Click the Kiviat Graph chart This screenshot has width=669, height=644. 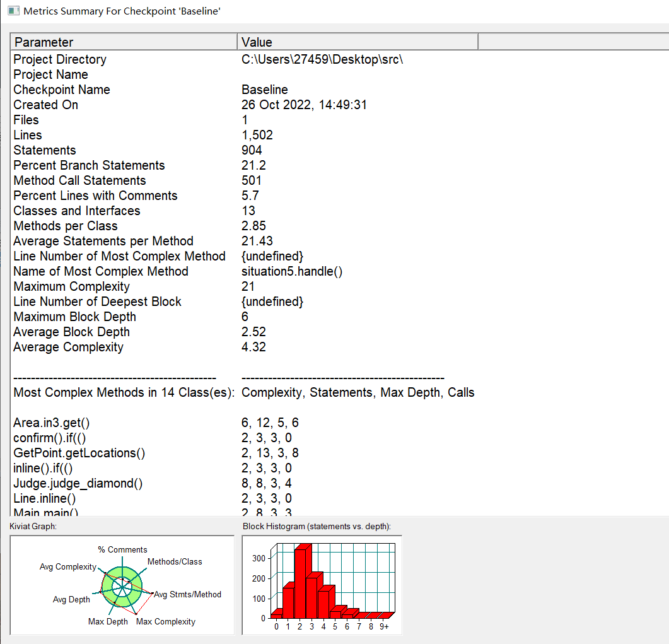click(122, 585)
